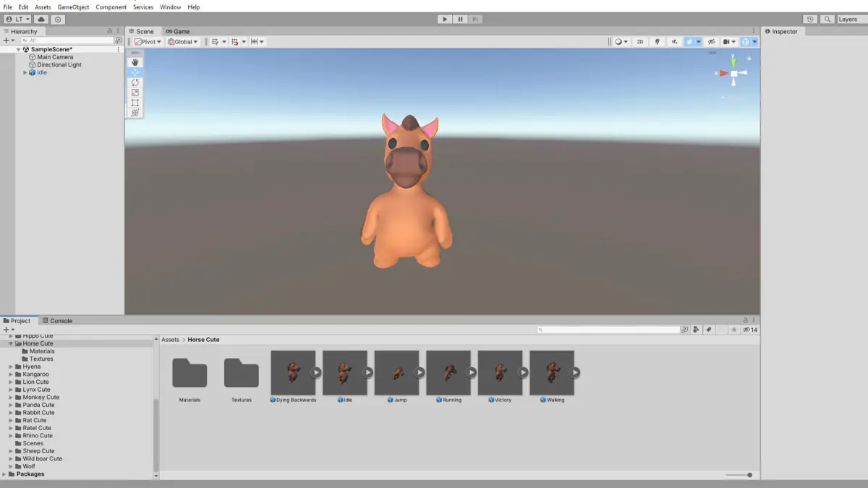Select the Move tool in Scene

(135, 72)
